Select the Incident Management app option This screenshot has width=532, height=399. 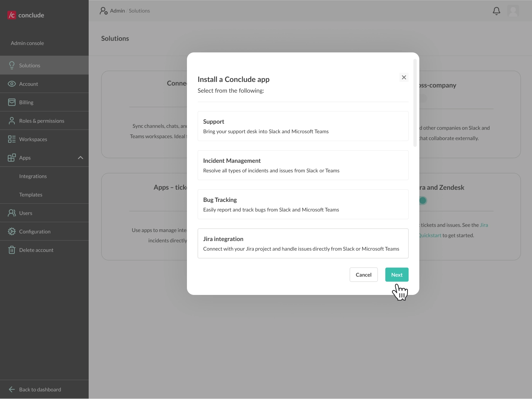(x=303, y=165)
